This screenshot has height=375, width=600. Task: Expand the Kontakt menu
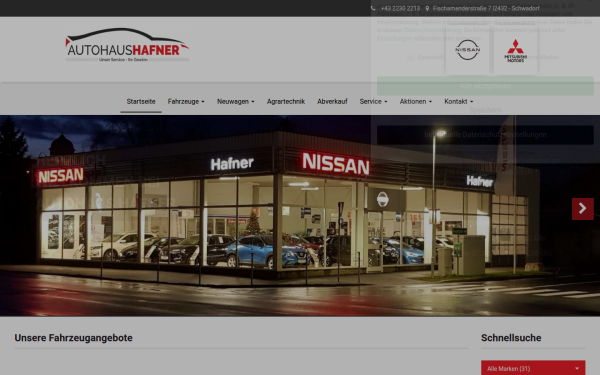tap(458, 101)
